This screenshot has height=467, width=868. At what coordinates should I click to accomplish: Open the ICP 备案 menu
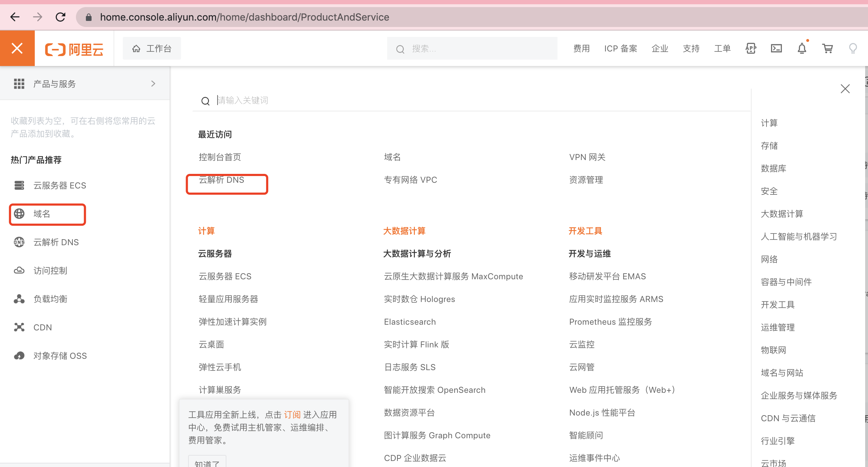[621, 49]
